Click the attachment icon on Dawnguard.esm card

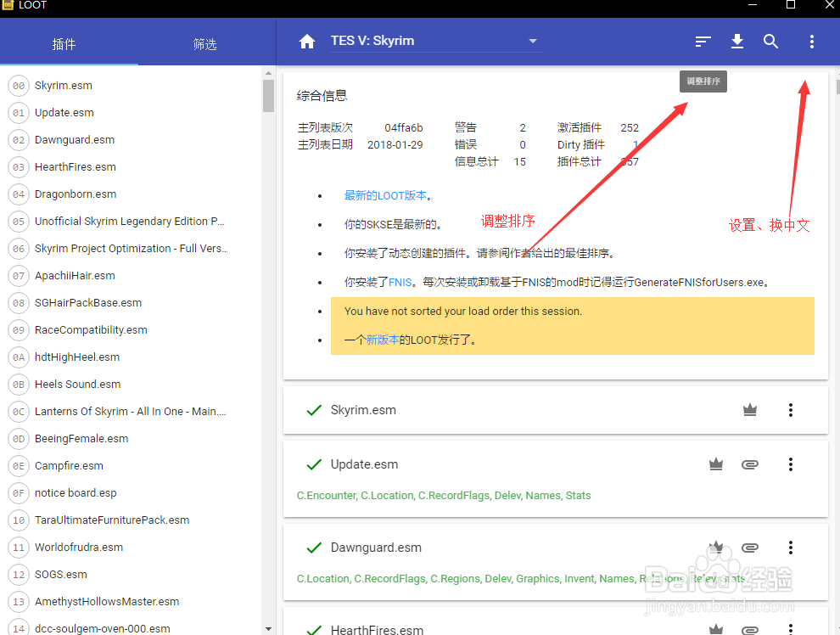point(750,547)
